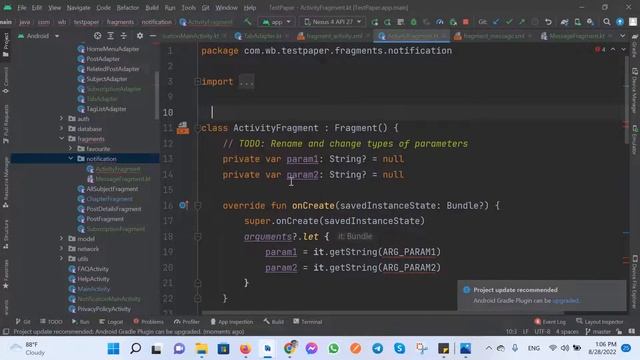Open the File menu
This screenshot has height=360, width=640.
22,8
